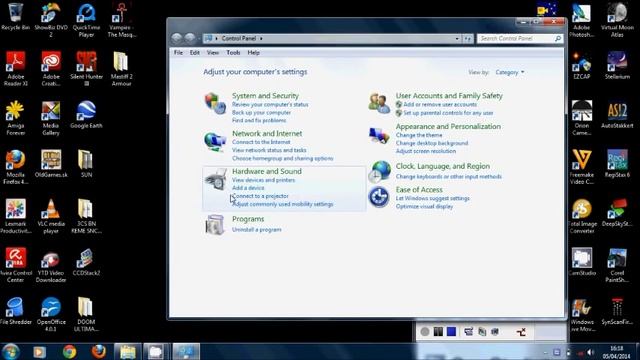Select the RegiStax 6 desktop icon
Viewport: 640px width, 360px height.
click(617, 164)
